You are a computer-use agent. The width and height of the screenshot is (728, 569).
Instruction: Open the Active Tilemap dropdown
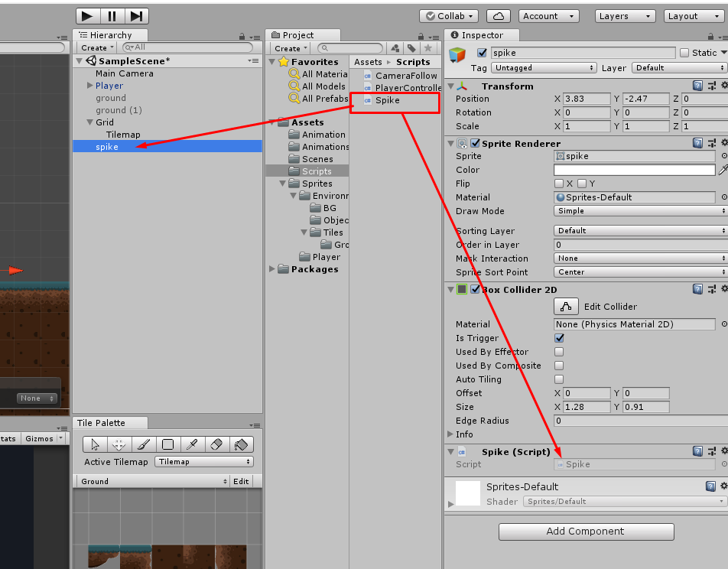click(x=204, y=462)
